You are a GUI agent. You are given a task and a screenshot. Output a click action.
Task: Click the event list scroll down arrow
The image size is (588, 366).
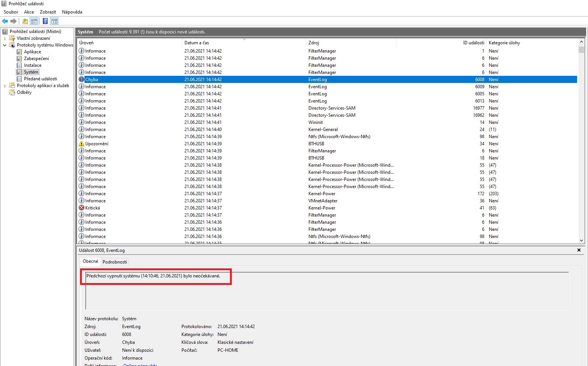(581, 241)
